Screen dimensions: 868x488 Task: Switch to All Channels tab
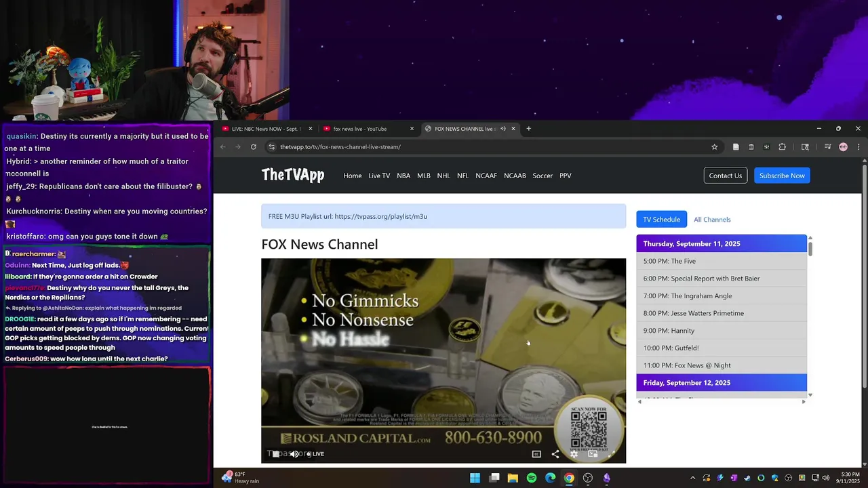pos(712,220)
